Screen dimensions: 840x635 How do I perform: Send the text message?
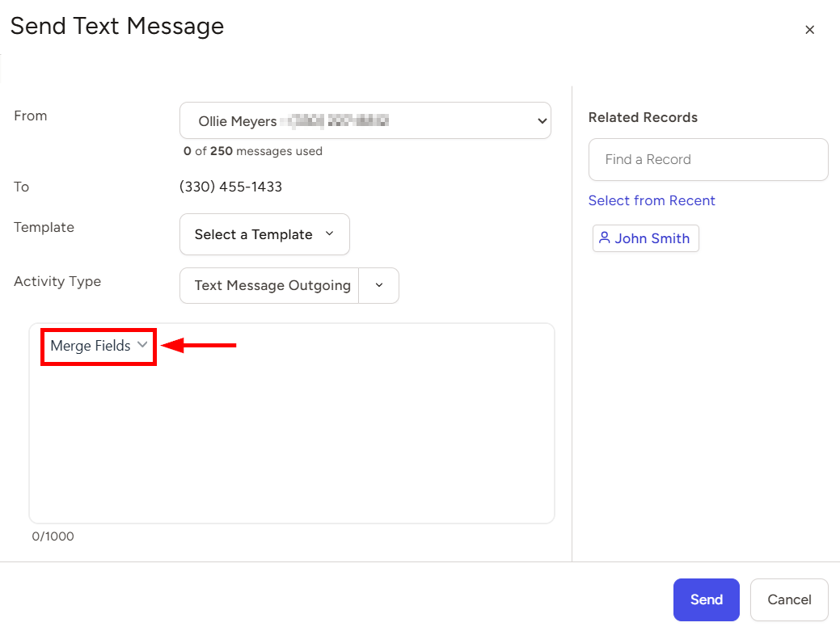(706, 599)
